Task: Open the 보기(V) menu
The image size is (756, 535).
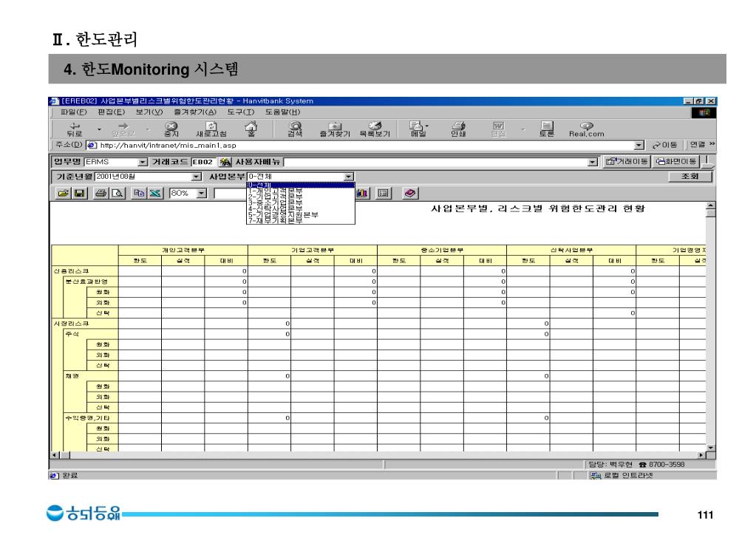Action: (149, 112)
